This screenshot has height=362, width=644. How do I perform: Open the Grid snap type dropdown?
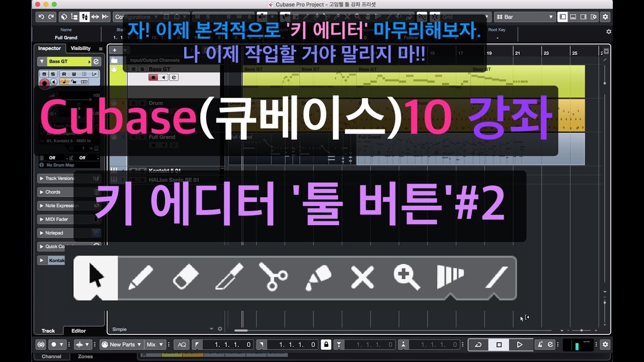tap(465, 17)
